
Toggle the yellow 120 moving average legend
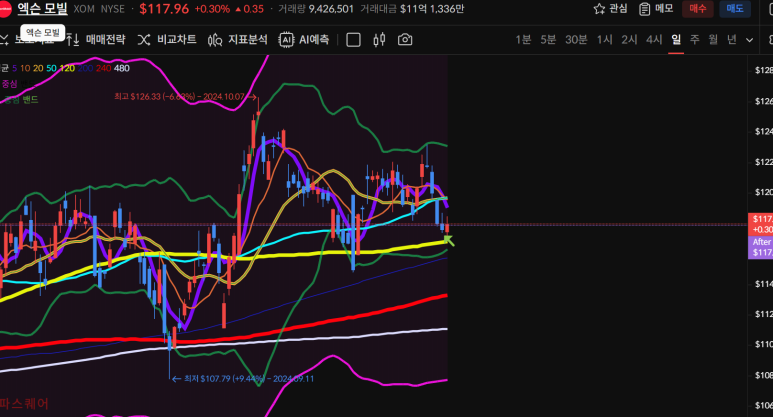[67, 68]
